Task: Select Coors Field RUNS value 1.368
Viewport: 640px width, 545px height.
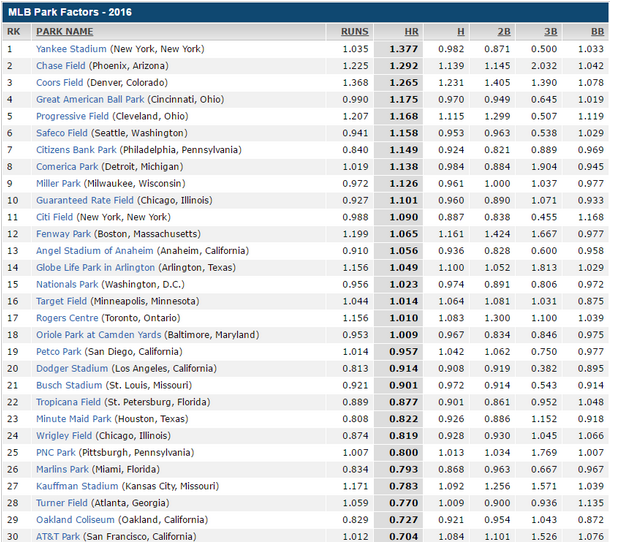Action: pyautogui.click(x=356, y=82)
